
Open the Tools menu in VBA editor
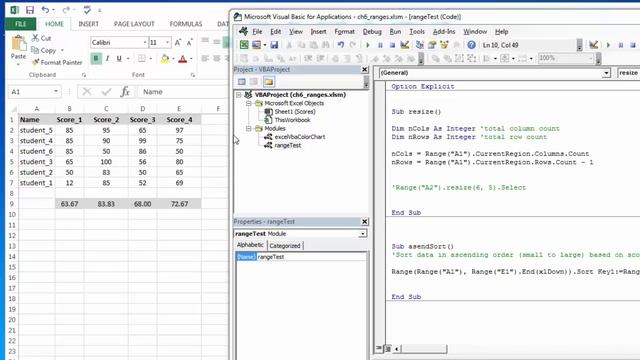point(417,31)
